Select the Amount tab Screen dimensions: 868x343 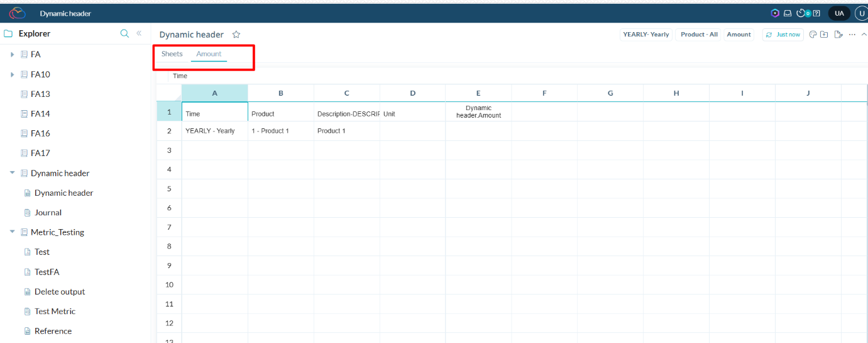209,54
